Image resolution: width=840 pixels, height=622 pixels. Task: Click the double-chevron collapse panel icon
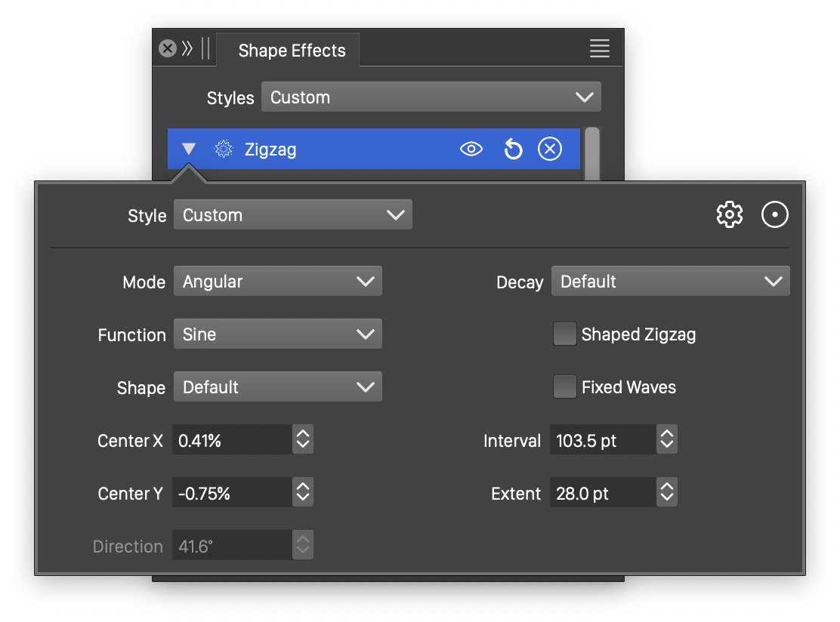point(187,49)
